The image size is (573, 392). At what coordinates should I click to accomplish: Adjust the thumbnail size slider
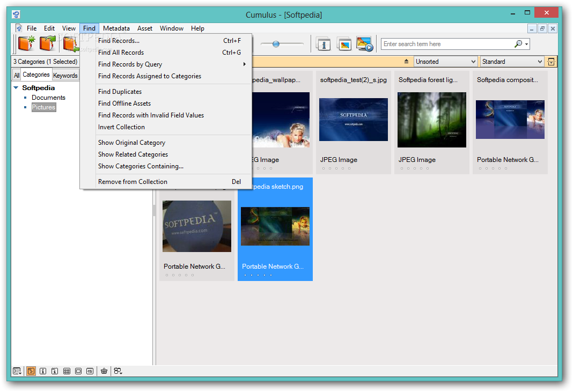[276, 44]
